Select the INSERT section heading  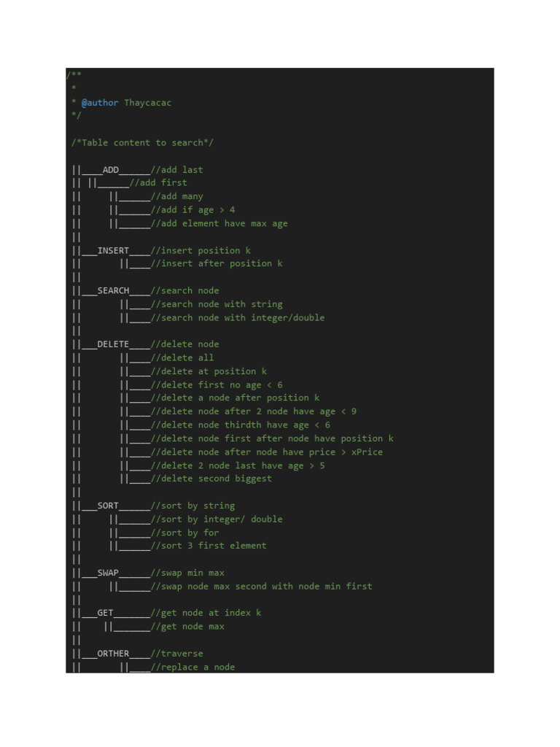coord(113,251)
